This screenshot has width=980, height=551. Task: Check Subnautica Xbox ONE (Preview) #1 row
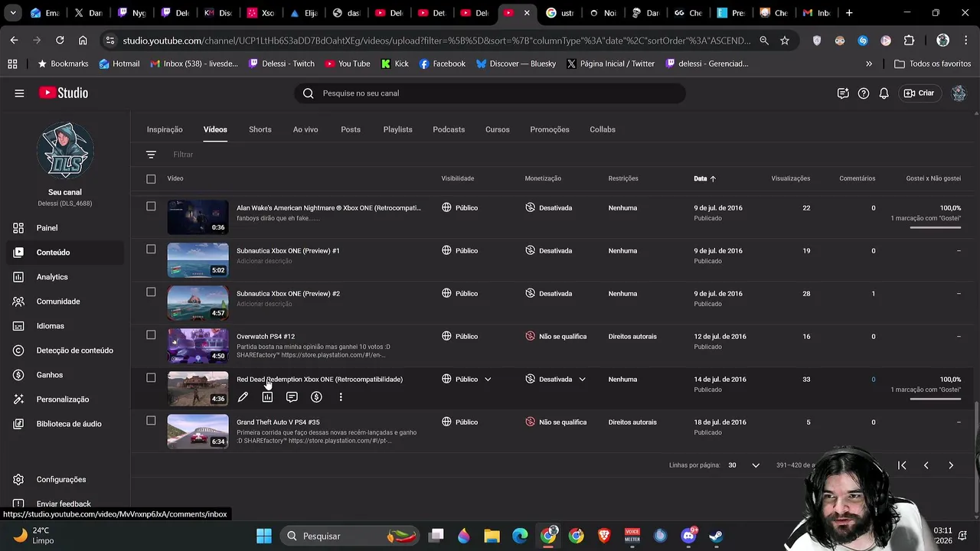click(151, 249)
